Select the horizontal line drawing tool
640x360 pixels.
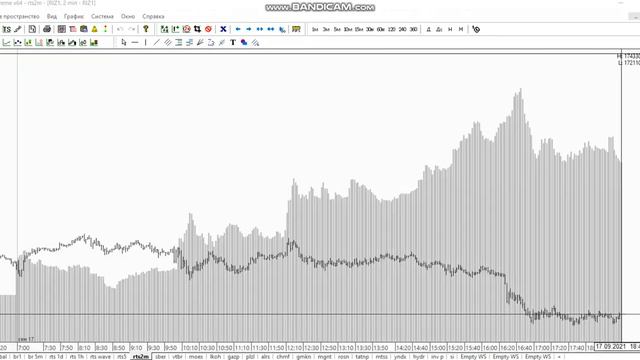[x=135, y=42]
